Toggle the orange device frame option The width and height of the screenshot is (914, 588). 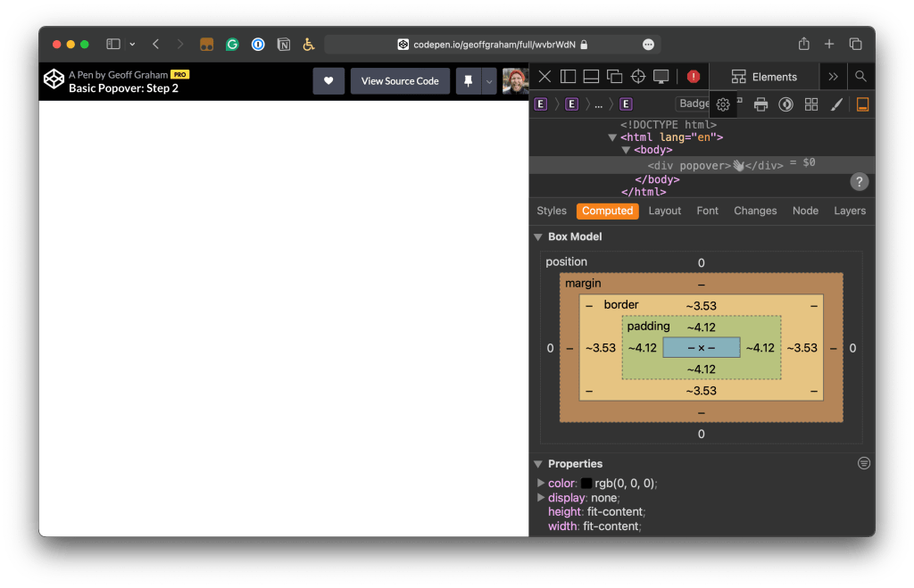click(862, 104)
